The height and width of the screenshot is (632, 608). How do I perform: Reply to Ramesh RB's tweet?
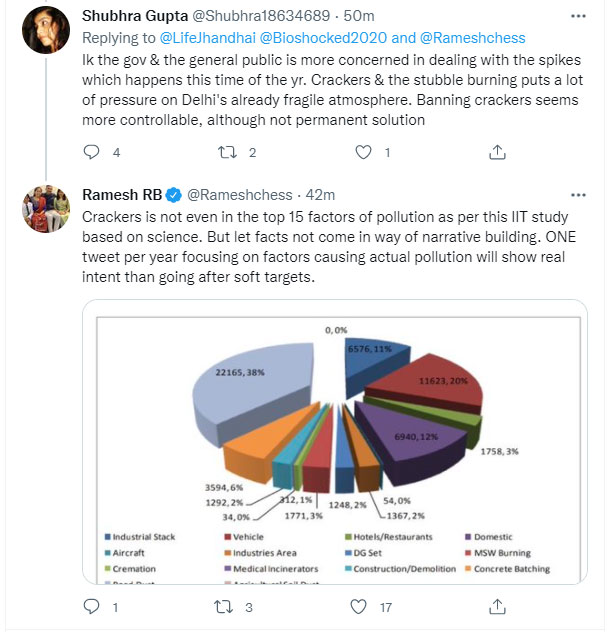[x=92, y=607]
